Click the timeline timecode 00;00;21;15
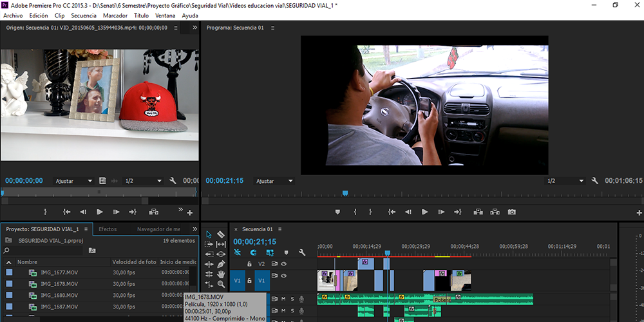Viewport: 644px width, 322px height. (x=254, y=242)
